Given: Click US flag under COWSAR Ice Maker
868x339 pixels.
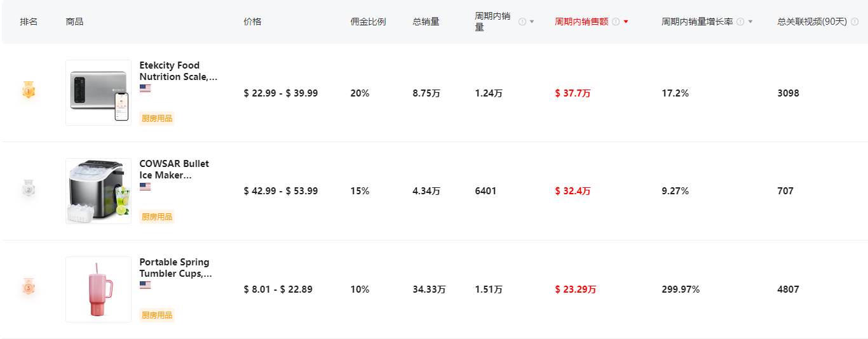Looking at the screenshot, I should pos(145,187).
